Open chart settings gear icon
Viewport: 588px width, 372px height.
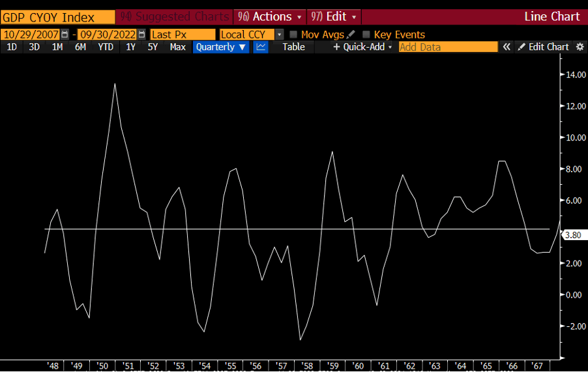580,47
